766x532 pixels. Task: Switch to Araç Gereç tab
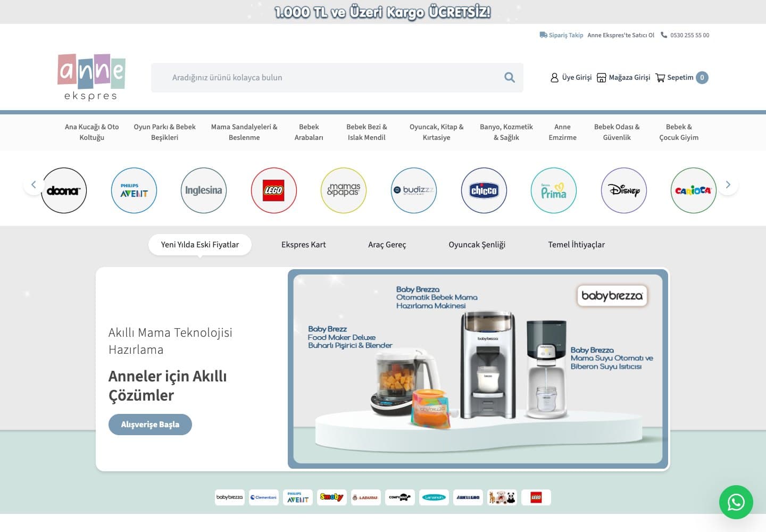point(387,245)
